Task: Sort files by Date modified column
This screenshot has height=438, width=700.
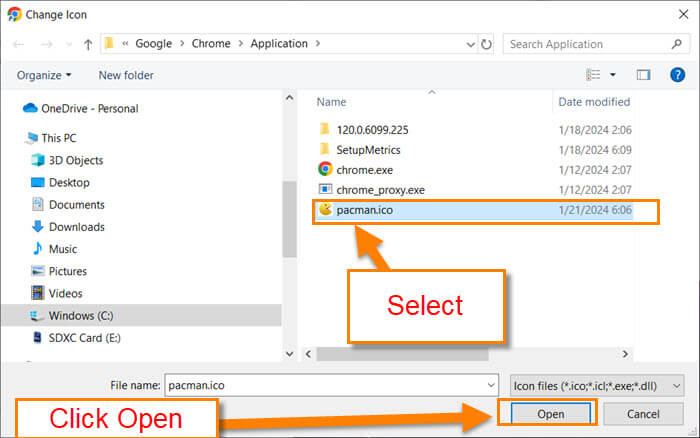Action: tap(594, 102)
